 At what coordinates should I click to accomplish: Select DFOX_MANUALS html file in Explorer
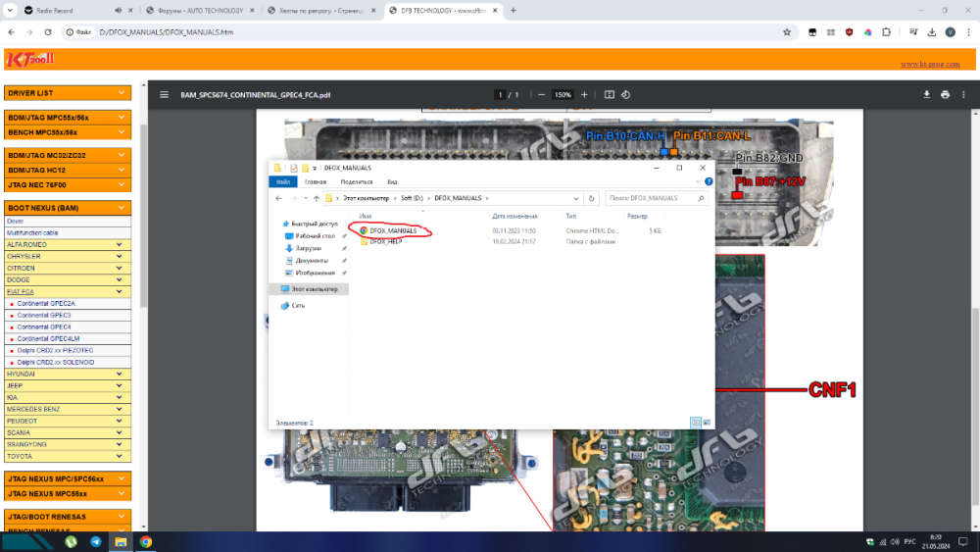tap(393, 230)
